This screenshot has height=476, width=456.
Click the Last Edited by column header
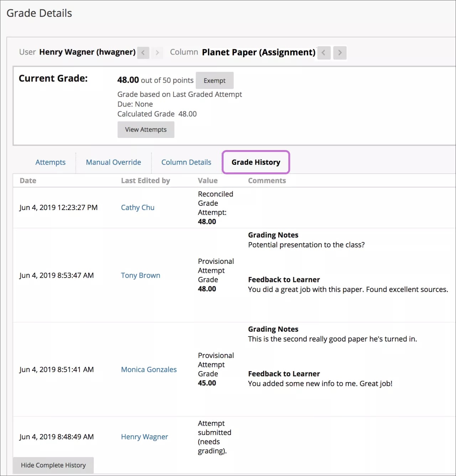tap(145, 181)
